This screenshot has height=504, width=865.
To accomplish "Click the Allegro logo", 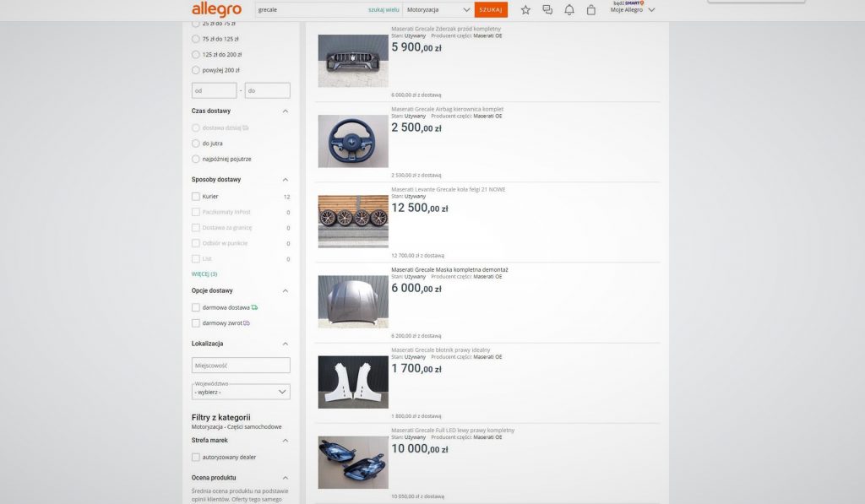I will coord(216,10).
